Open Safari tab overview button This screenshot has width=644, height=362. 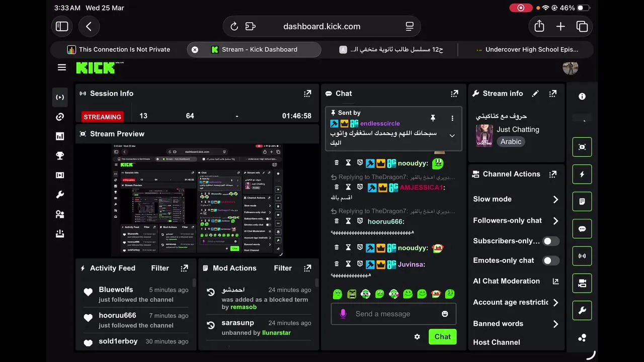(x=582, y=27)
